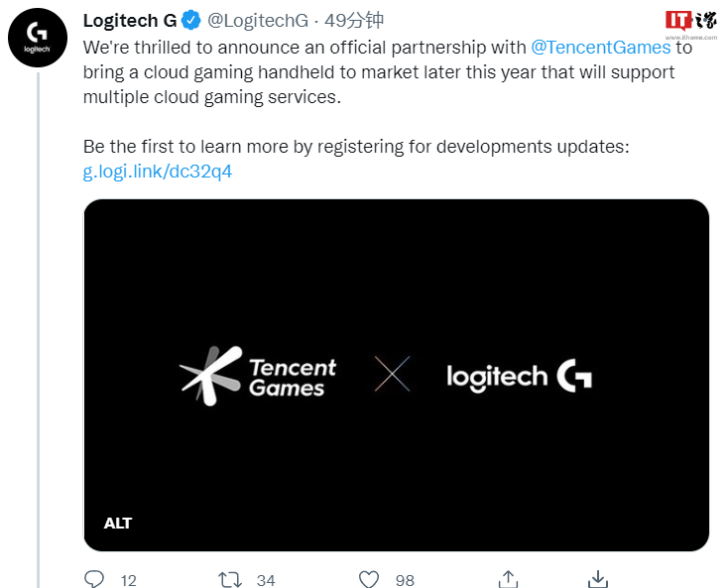
Task: Click the blue verified badge
Action: tap(190, 21)
